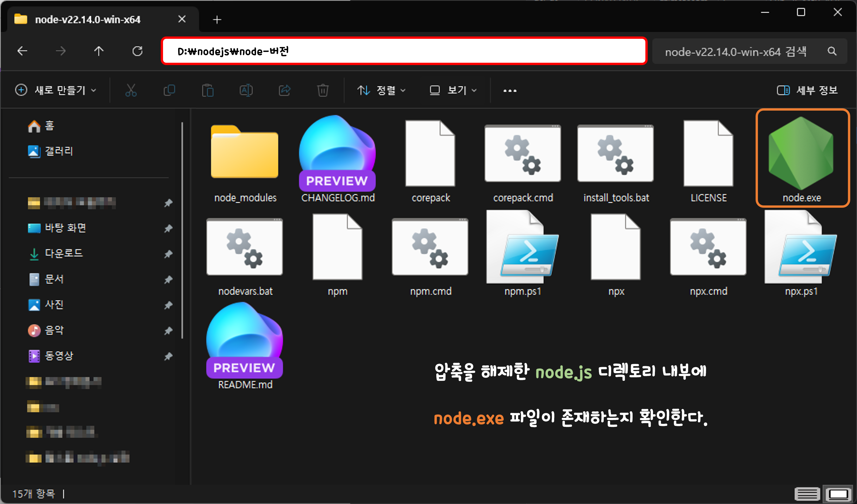Viewport: 857px width, 504px height.
Task: Click the Delete trash can icon
Action: tap(323, 90)
